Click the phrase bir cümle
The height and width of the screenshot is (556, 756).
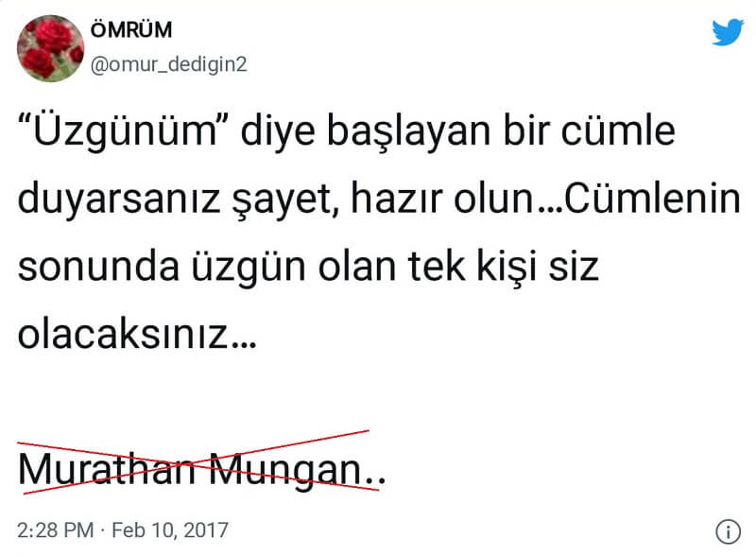589,131
